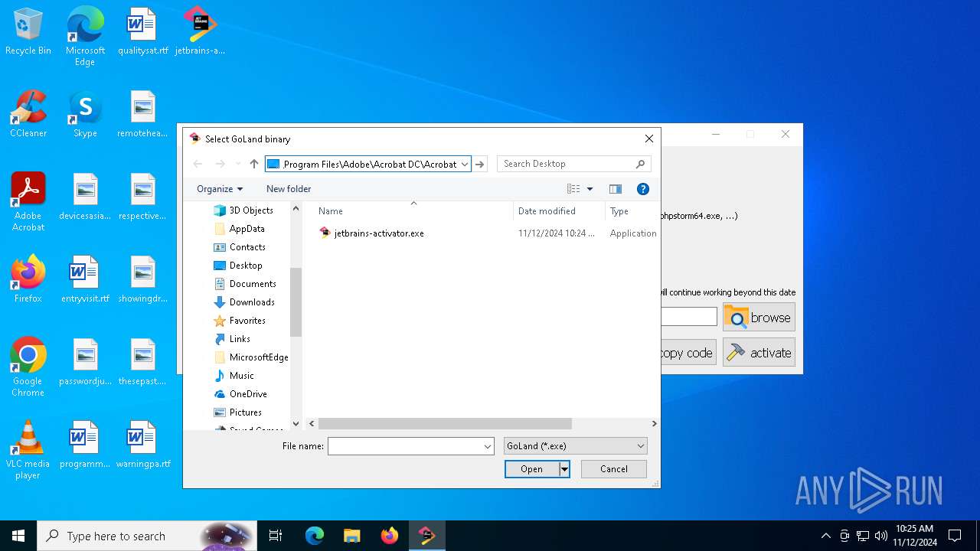The image size is (980, 551).
Task: Open Adobe Acrobat desktop shortcut
Action: click(28, 202)
